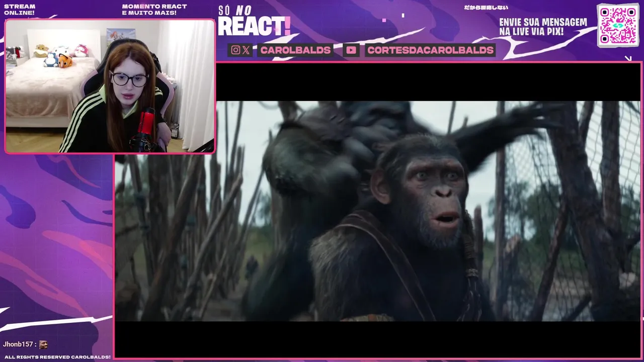Viewport: 644px width, 362px height.
Task: Click the X logo next to Instagram
Action: [x=246, y=50]
